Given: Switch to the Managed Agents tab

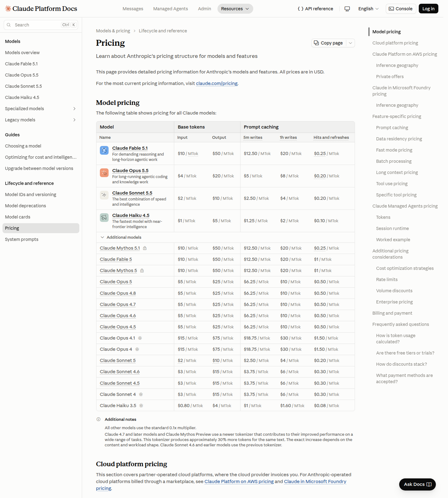Looking at the screenshot, I should click(x=170, y=9).
